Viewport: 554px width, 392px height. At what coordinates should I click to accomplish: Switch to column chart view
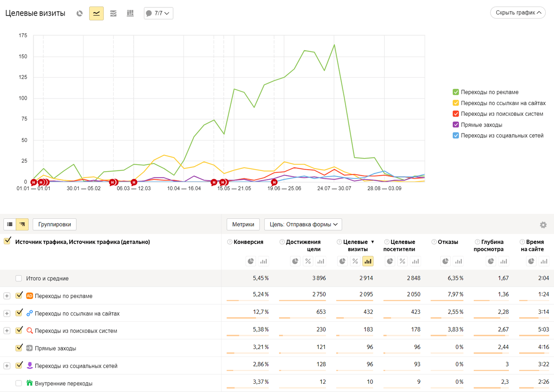(130, 13)
